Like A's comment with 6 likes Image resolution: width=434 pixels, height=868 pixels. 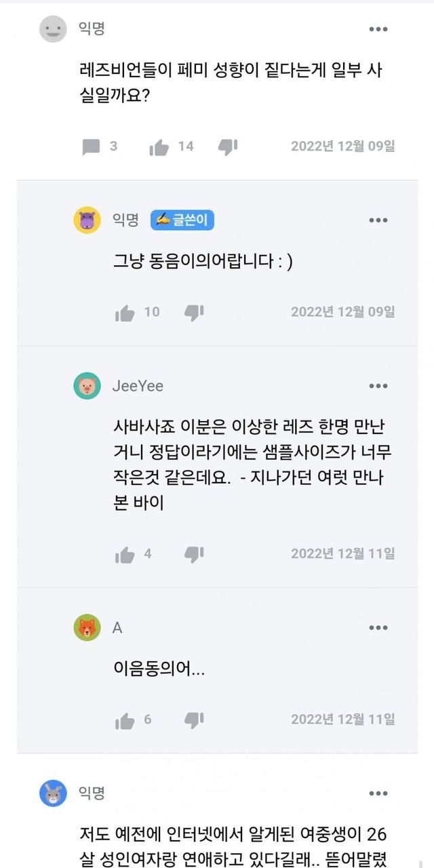tap(125, 721)
